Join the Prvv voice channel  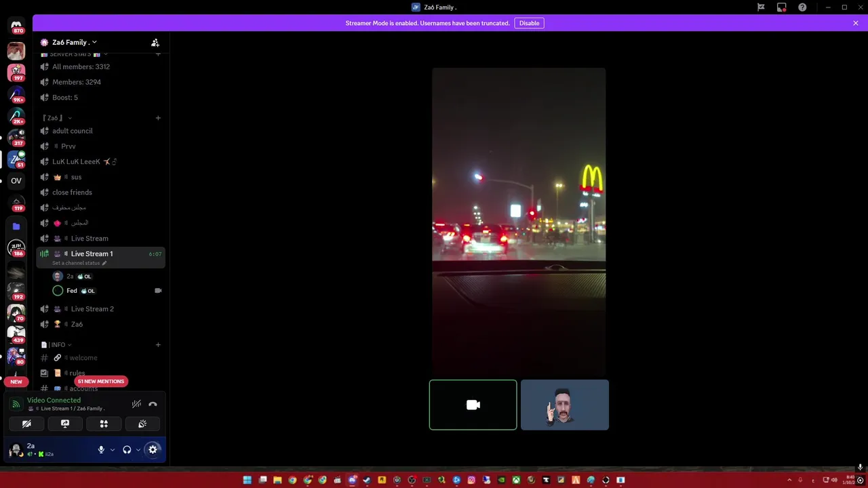100,146
